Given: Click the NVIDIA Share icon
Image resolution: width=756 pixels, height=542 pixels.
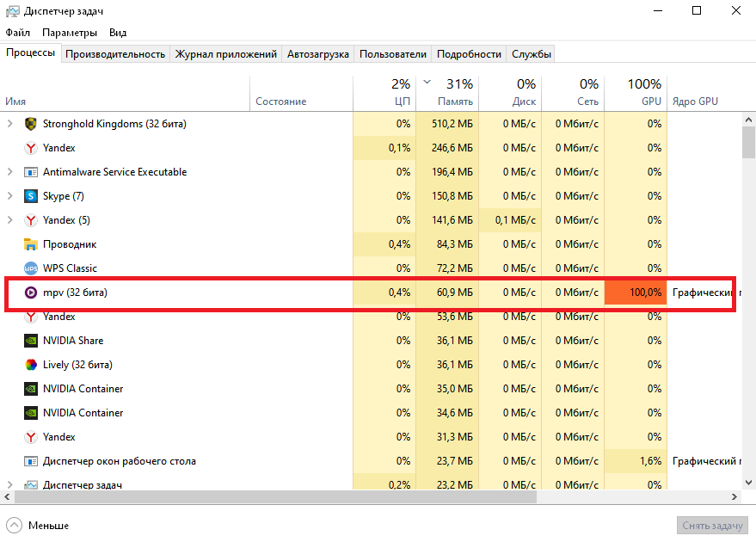Looking at the screenshot, I should click(31, 341).
